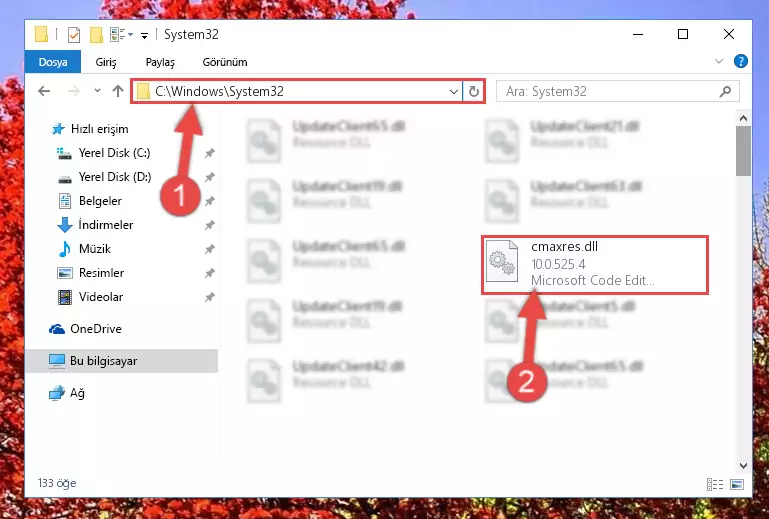Click the vertical scrollbar thumb
This screenshot has width=769, height=519.
pyautogui.click(x=743, y=151)
